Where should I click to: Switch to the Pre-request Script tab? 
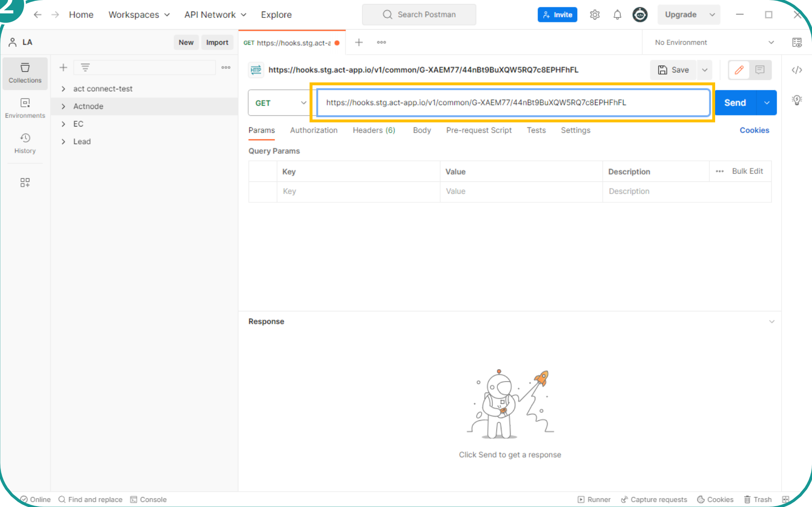(479, 130)
